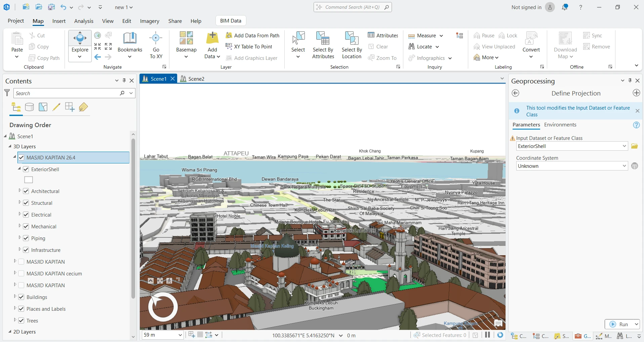
Task: Click the Convert labels icon
Action: point(531,38)
